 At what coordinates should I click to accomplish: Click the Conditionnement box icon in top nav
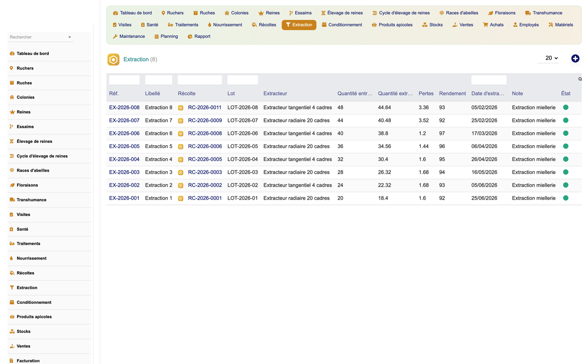(x=324, y=25)
